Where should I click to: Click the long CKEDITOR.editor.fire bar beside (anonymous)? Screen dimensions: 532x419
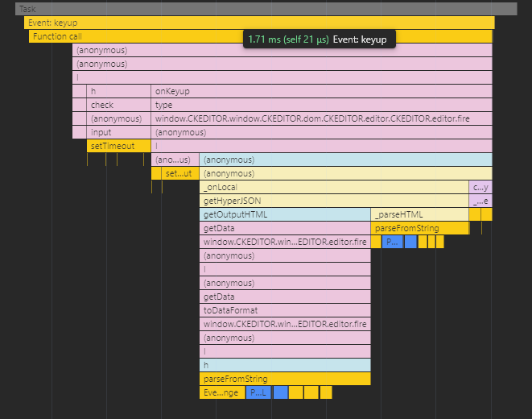(x=322, y=118)
